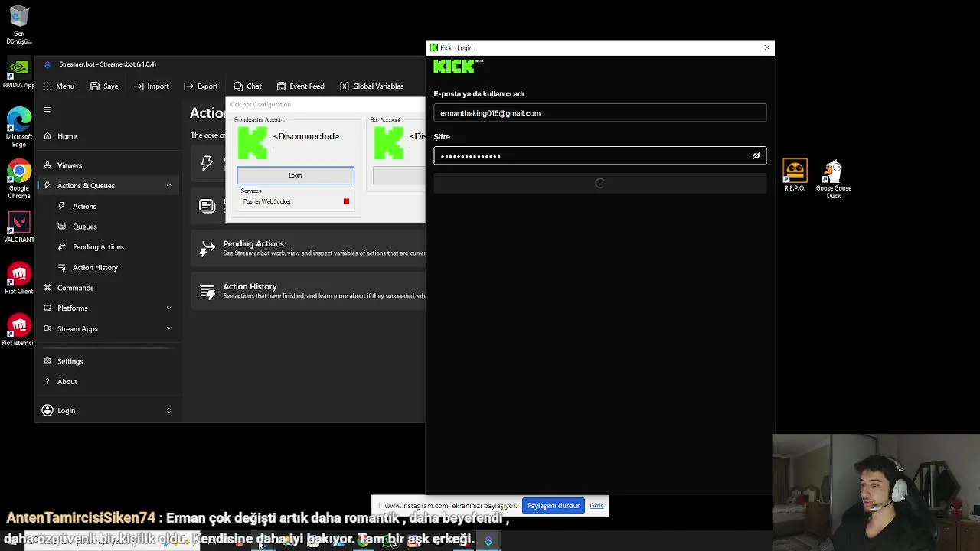Image resolution: width=980 pixels, height=551 pixels.
Task: Click Export in the Streamer.bot toolbar
Action: tap(201, 86)
